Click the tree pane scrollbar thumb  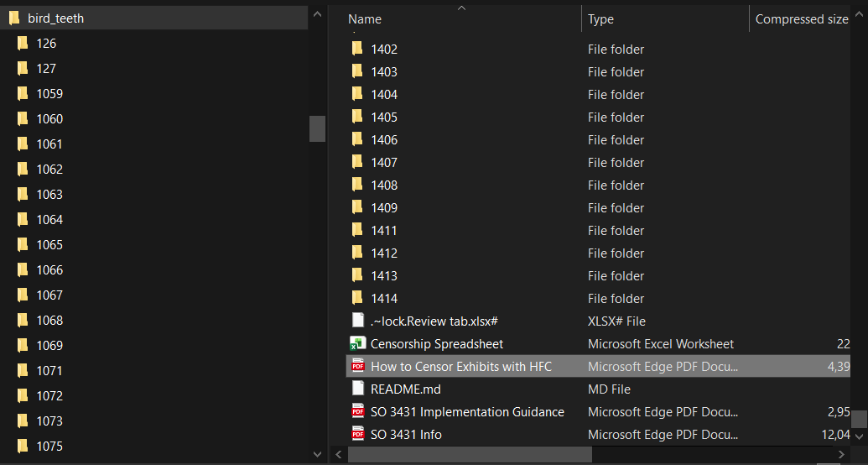pyautogui.click(x=317, y=128)
